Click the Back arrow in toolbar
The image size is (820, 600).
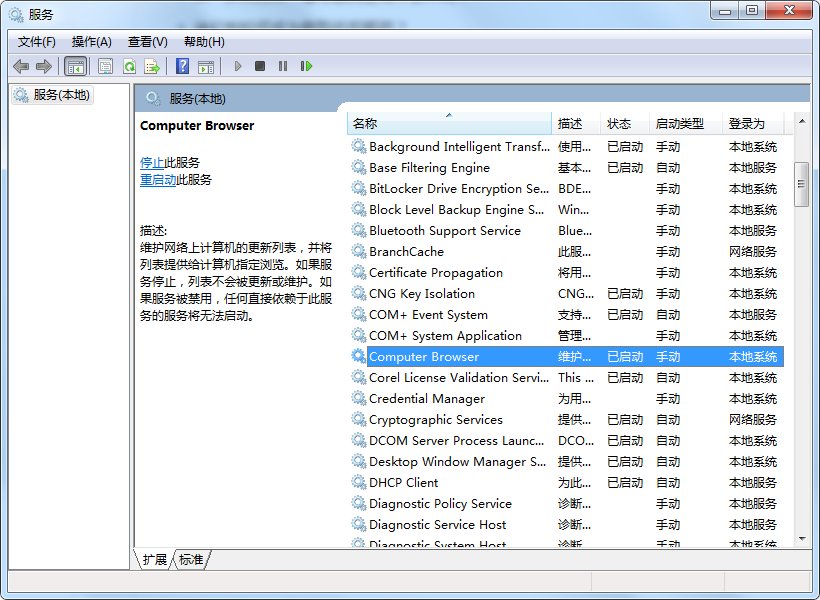pyautogui.click(x=21, y=66)
